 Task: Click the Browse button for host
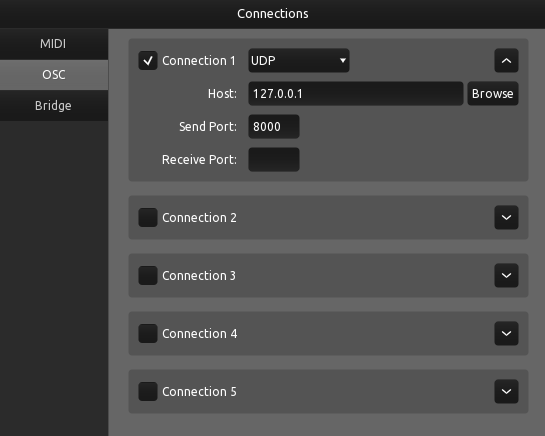(493, 94)
